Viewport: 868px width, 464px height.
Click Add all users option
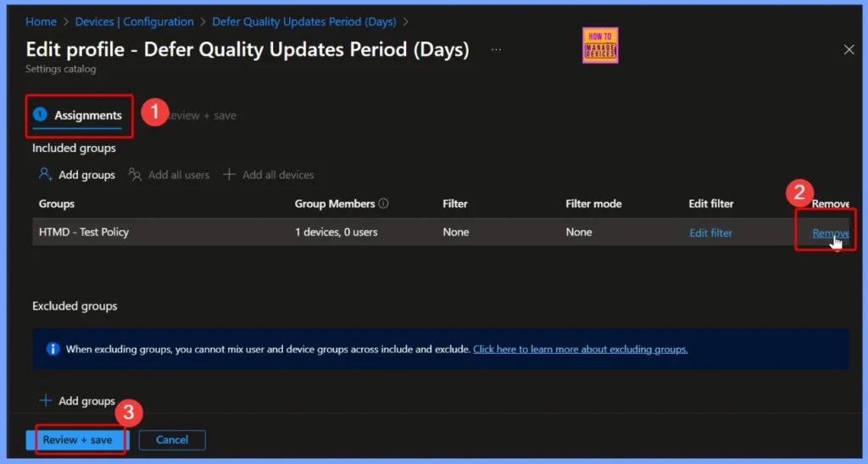169,175
